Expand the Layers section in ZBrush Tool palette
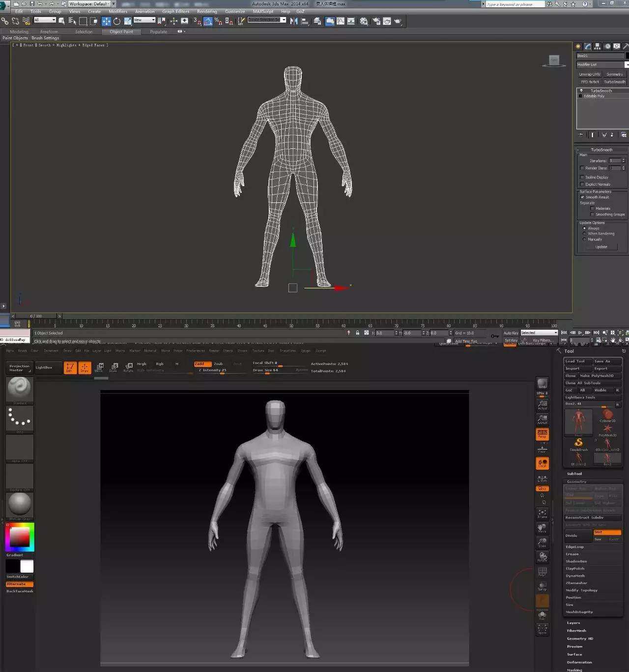 click(x=573, y=623)
